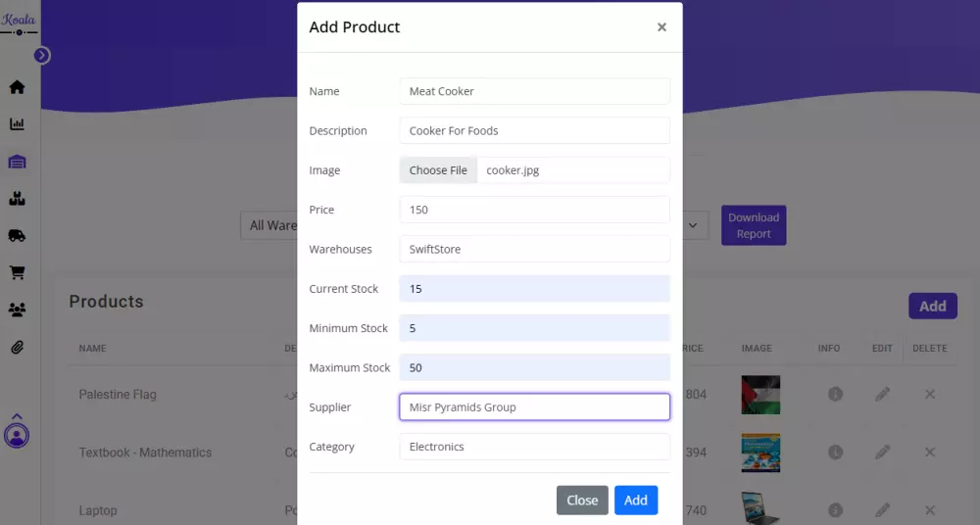
Task: Open the warehouse icon in sidebar
Action: point(17,162)
